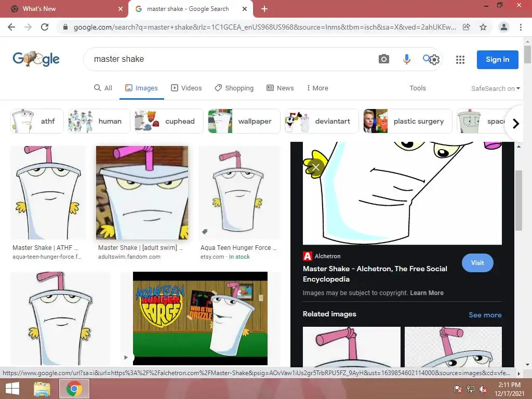532x399 pixels.
Task: Close the image preview panel with X
Action: pos(316,167)
